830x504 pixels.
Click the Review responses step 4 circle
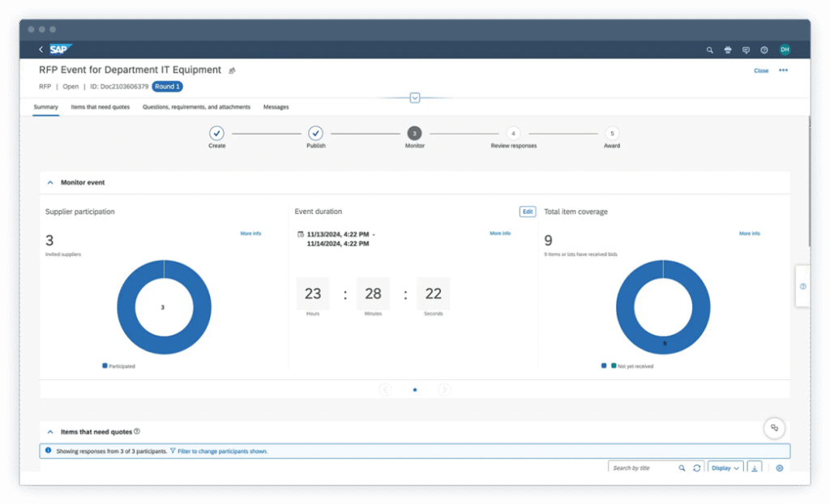(x=513, y=133)
